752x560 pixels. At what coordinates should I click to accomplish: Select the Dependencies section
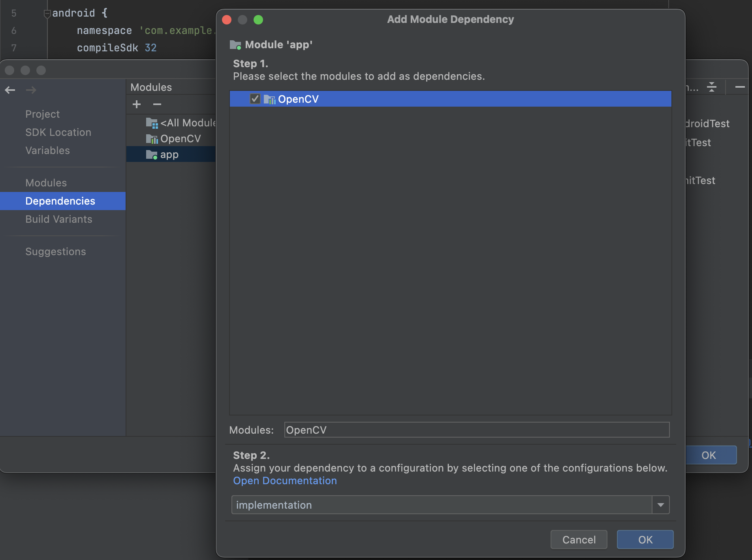[63, 201]
